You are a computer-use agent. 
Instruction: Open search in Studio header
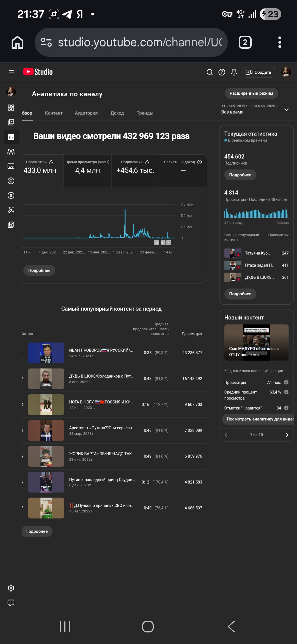tap(210, 72)
